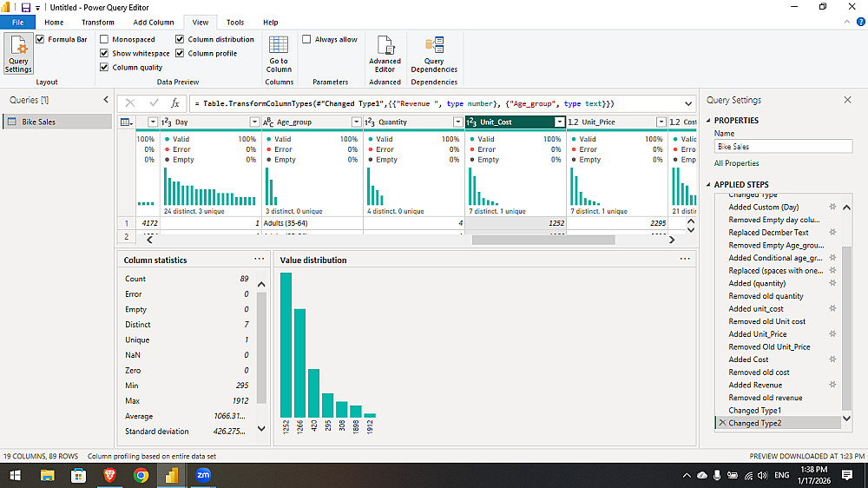Open Column statistics options menu
Viewport: 868px width, 488px height.
pyautogui.click(x=259, y=259)
